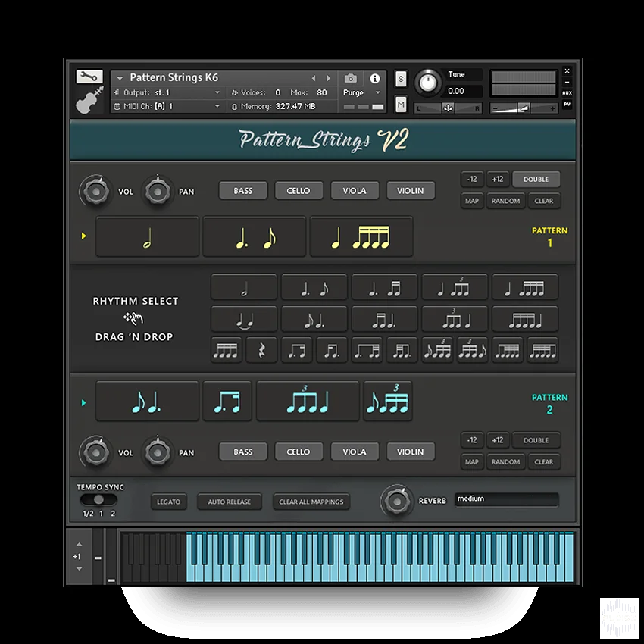Select the half note rhythm in Rhythm Select
The height and width of the screenshot is (644, 644).
pos(244,287)
